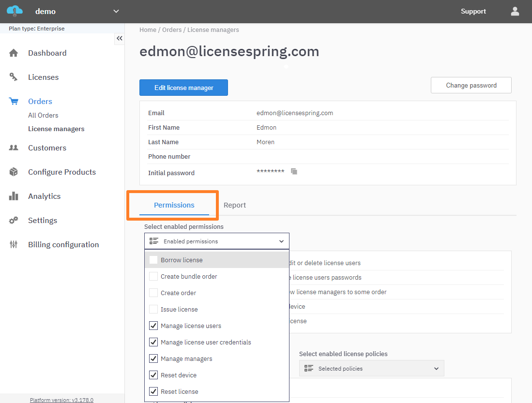532x403 pixels.
Task: Click the Licenses key icon
Action: click(x=14, y=77)
